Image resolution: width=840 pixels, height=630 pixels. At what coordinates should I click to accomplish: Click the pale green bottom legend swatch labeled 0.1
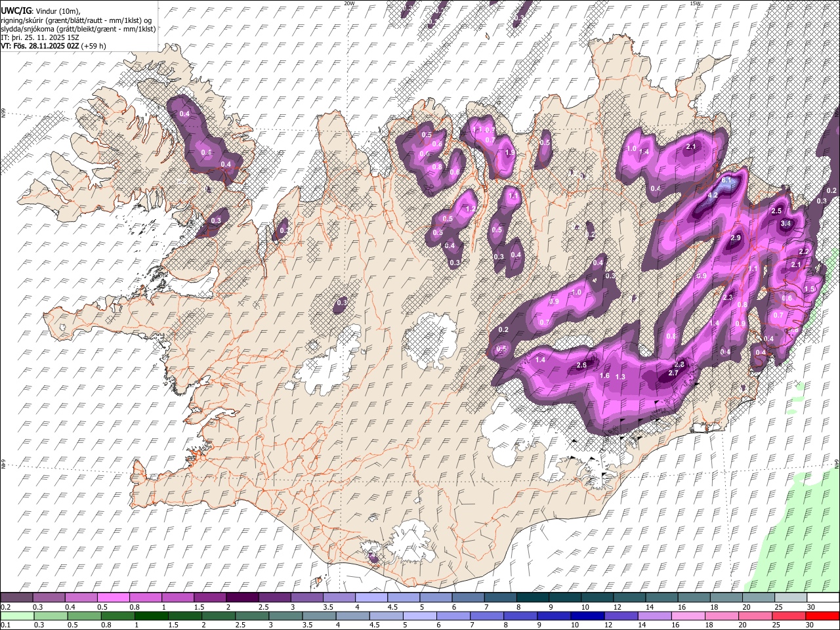click(17, 616)
